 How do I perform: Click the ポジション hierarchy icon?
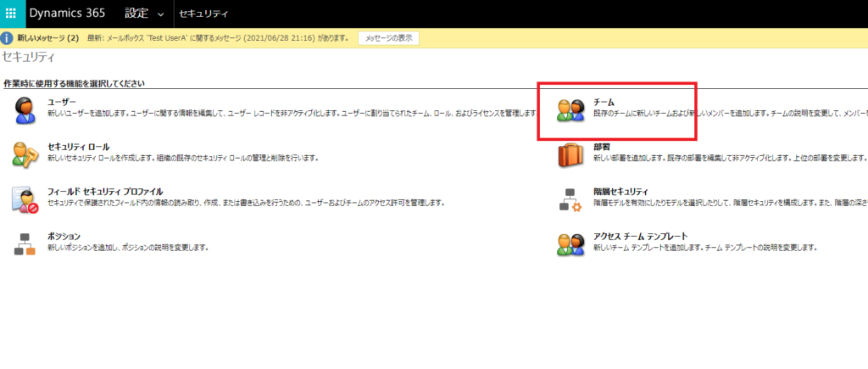tap(25, 244)
